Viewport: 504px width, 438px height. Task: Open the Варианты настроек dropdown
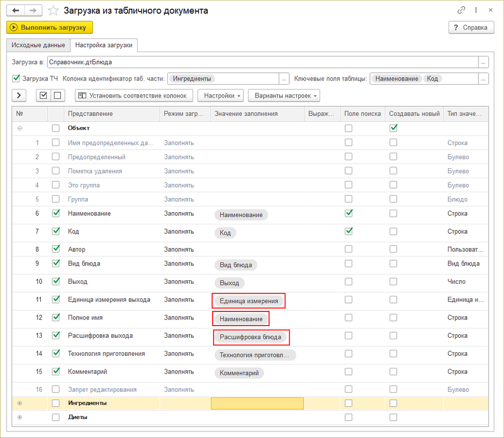tap(284, 95)
